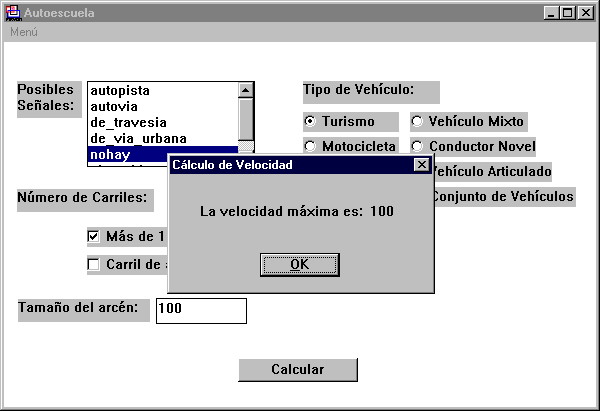Select Vehículo Mixto radio button
Viewport: 600px width, 411px height.
tap(417, 122)
